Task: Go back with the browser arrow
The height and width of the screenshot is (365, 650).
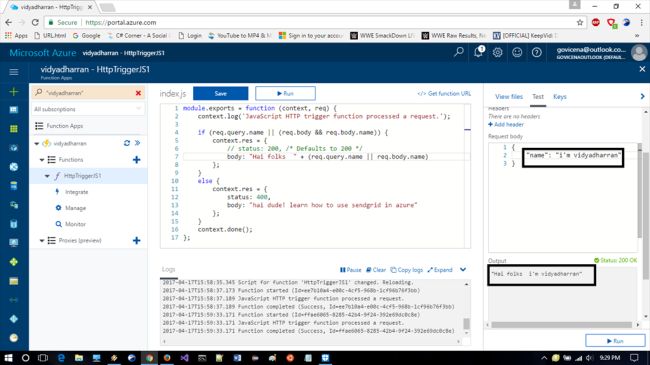Action: pyautogui.click(x=9, y=22)
